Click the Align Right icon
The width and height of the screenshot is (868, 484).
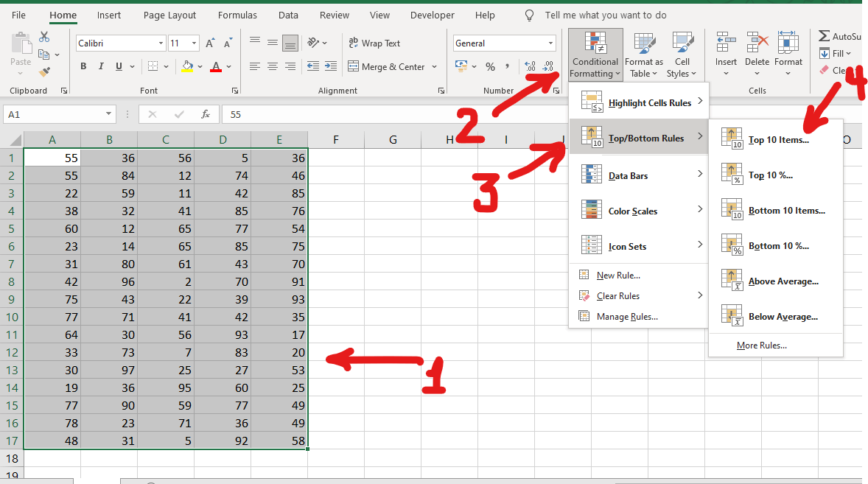290,66
